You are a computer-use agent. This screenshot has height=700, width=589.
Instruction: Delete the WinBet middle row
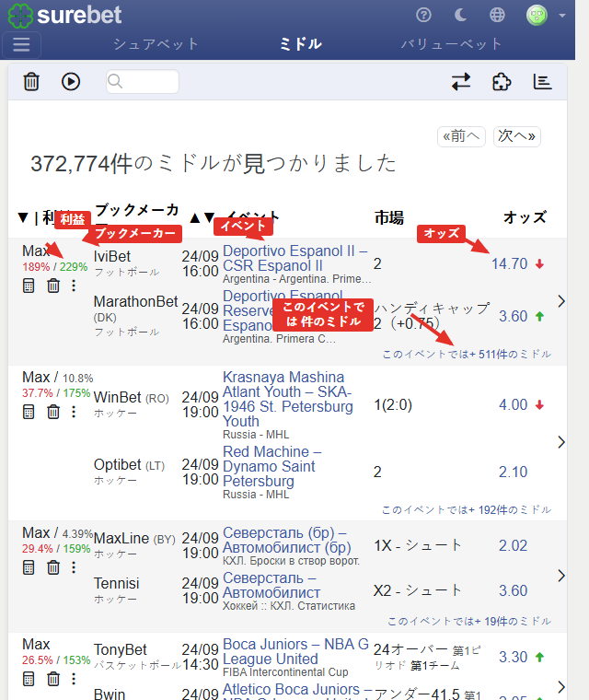coord(53,412)
